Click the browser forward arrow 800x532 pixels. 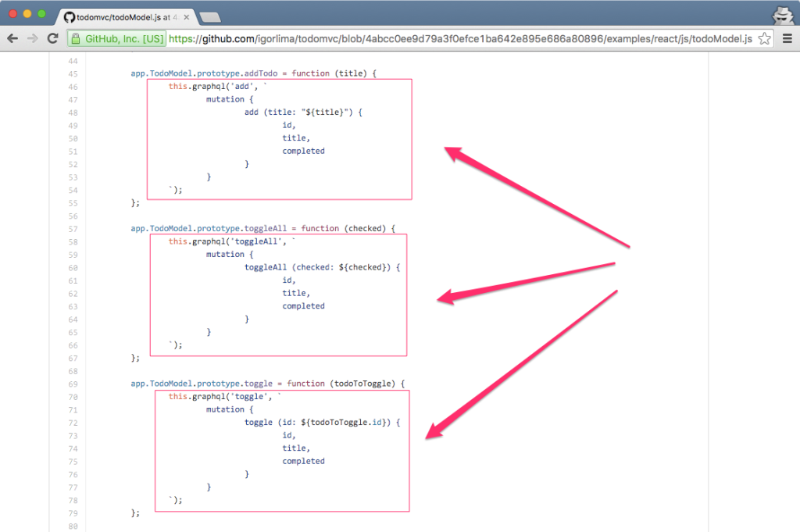coord(33,38)
